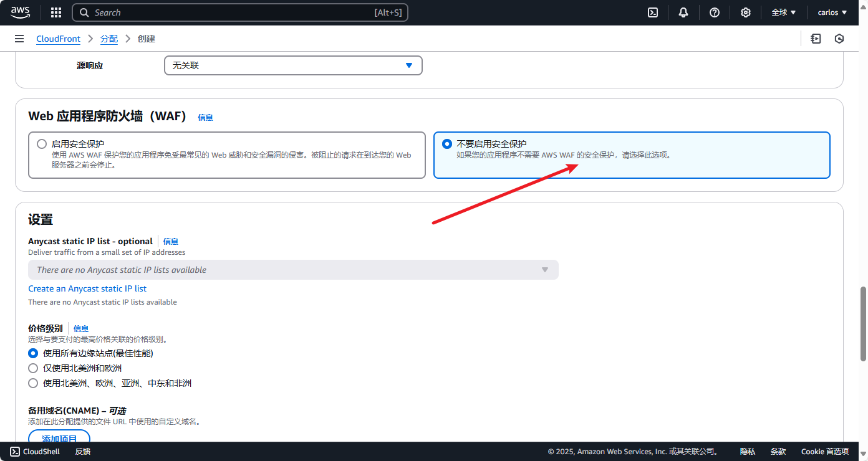Open the settings gear icon
Image resolution: width=868 pixels, height=461 pixels.
tap(746, 12)
